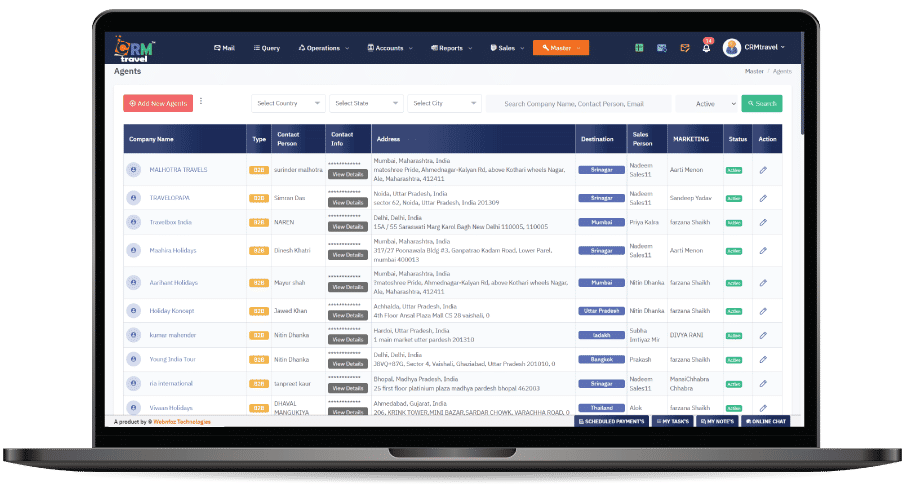Viewport: 908px width, 484px height.
Task: Click the kumar mahender profile icon
Action: (x=134, y=335)
